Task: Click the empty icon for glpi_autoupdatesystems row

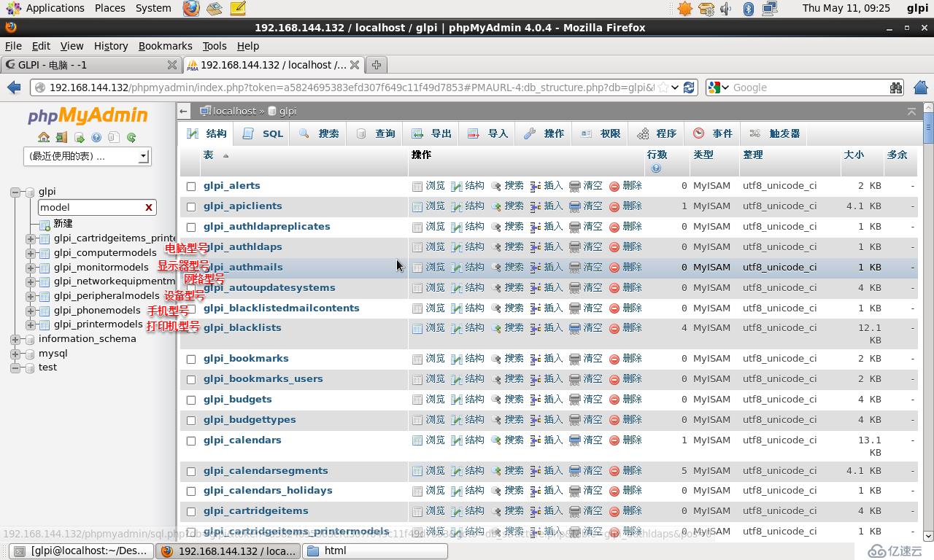Action: coord(575,289)
